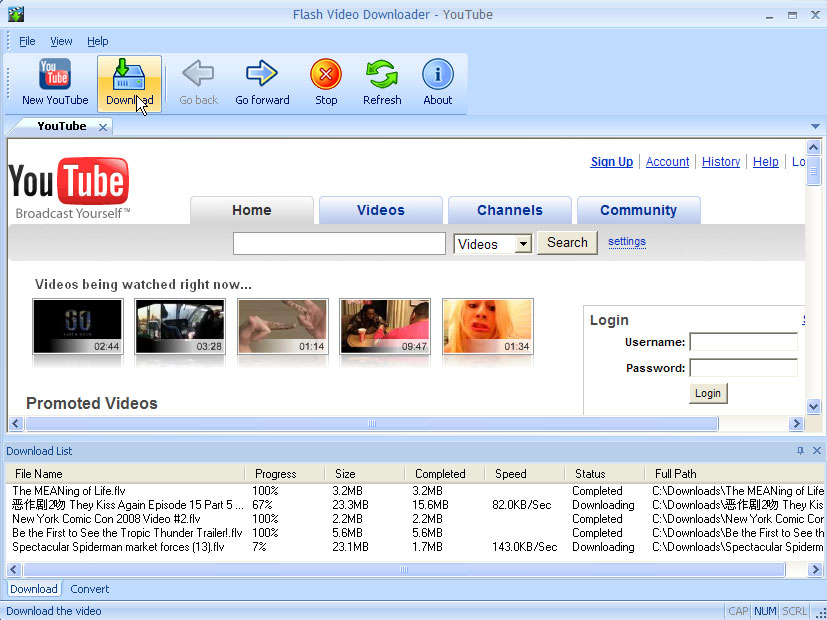
Task: Click the Username input field
Action: pos(744,342)
